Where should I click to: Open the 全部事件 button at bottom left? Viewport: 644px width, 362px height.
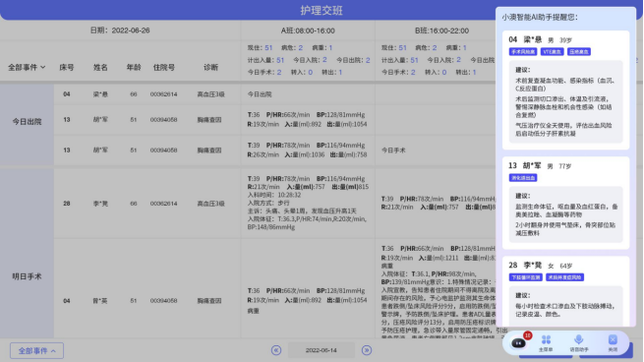pos(36,350)
